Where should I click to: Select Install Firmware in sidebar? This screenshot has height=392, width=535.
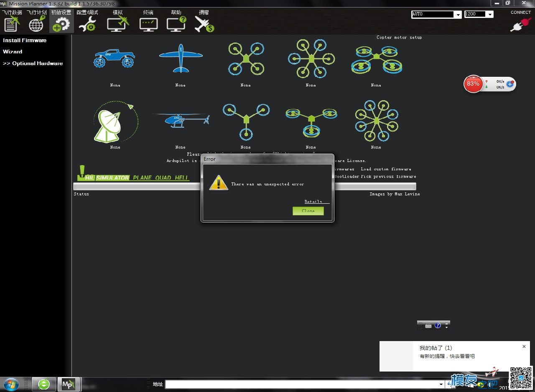click(25, 40)
